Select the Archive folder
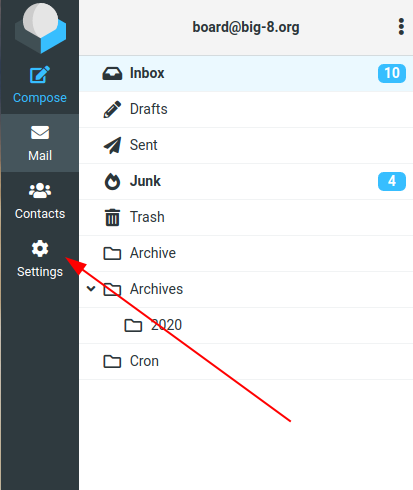 point(246,253)
